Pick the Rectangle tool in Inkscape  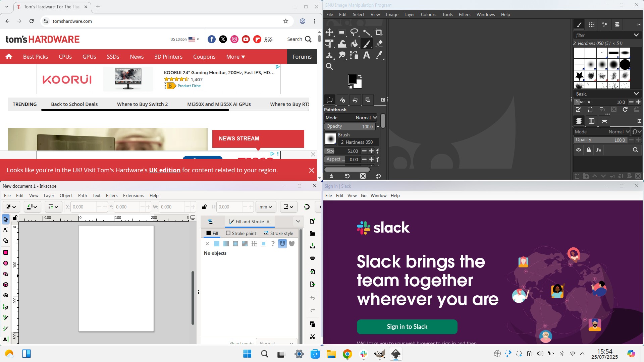tap(6, 252)
